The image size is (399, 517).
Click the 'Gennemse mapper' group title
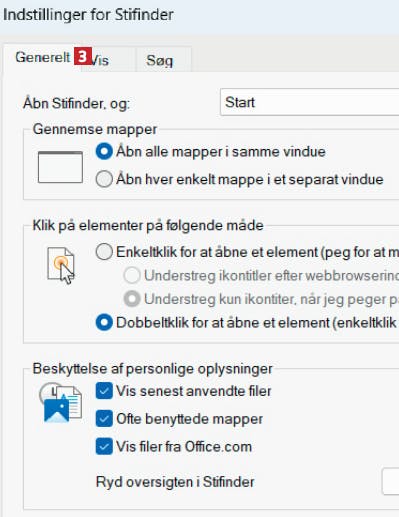[95, 129]
